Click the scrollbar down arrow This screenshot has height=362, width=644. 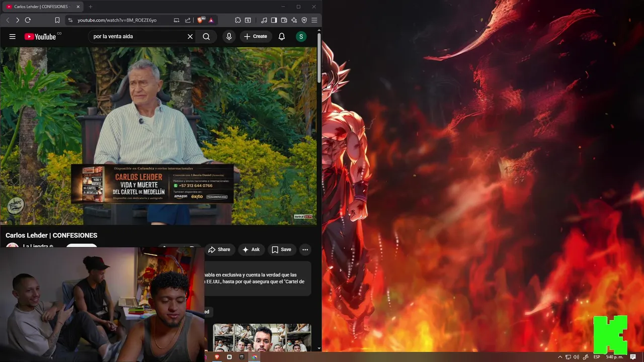click(319, 348)
